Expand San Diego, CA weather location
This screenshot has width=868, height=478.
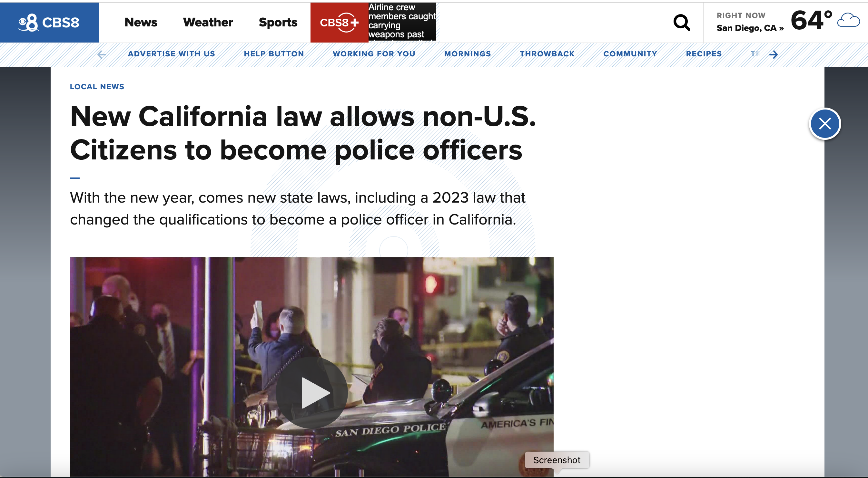point(750,28)
